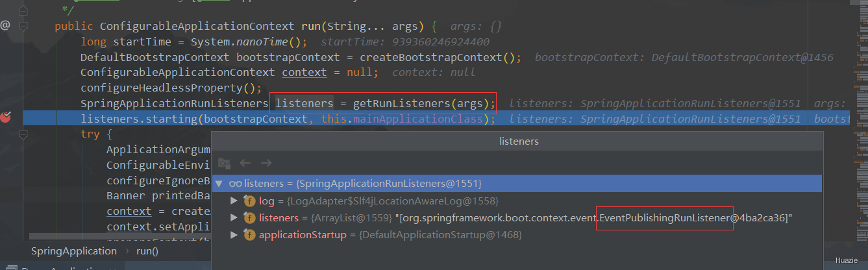Click the getRunListeners method call
This screenshot has width=868, height=270.
point(403,104)
